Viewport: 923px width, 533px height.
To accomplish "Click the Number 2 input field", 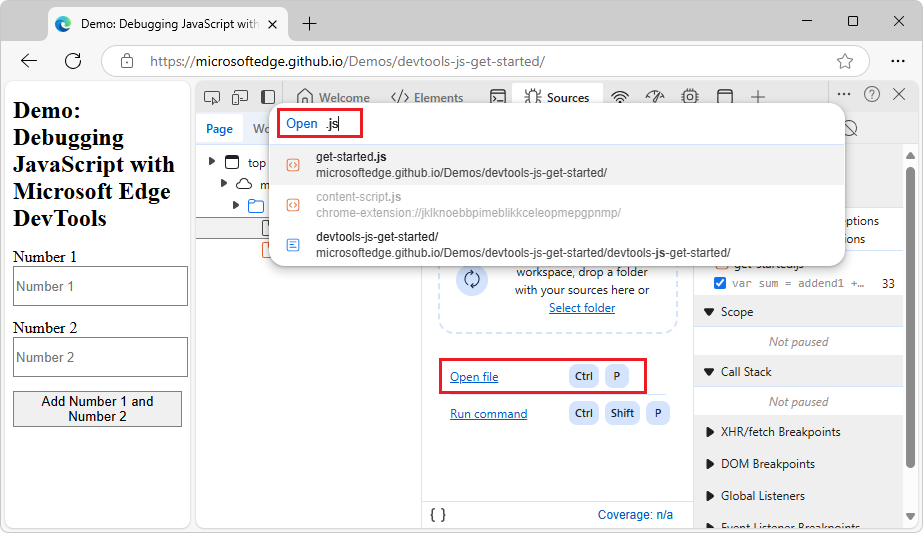I will coord(100,357).
